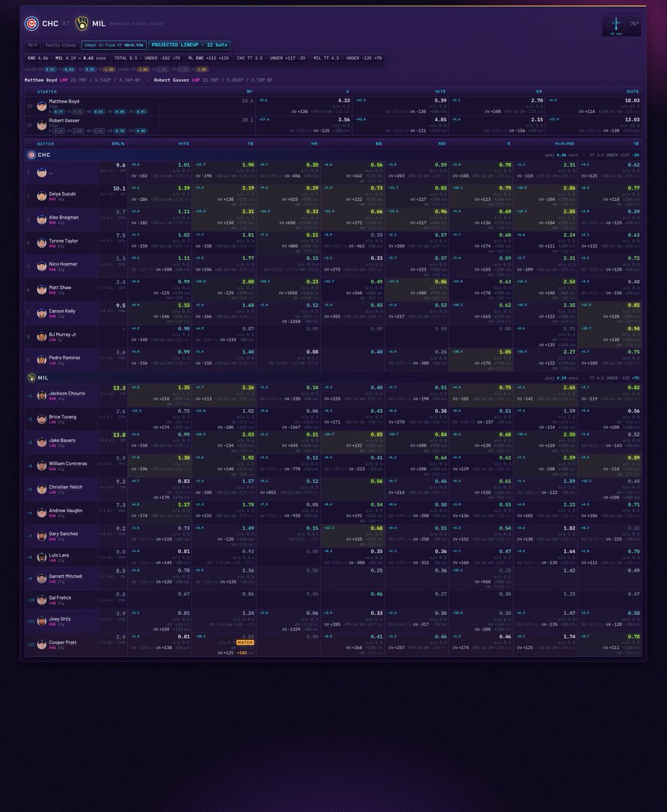Click the Robert Gasser name in the starter row
Screen dimensions: 667x812
[65, 120]
